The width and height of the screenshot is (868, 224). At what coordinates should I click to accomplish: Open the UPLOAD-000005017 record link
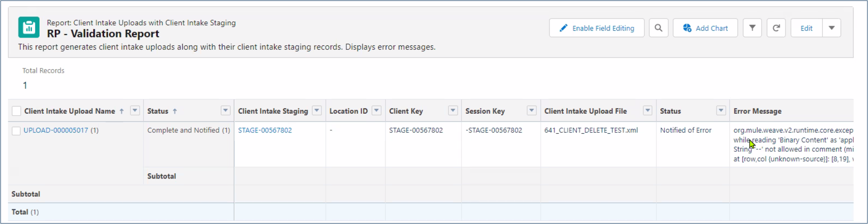click(x=56, y=130)
